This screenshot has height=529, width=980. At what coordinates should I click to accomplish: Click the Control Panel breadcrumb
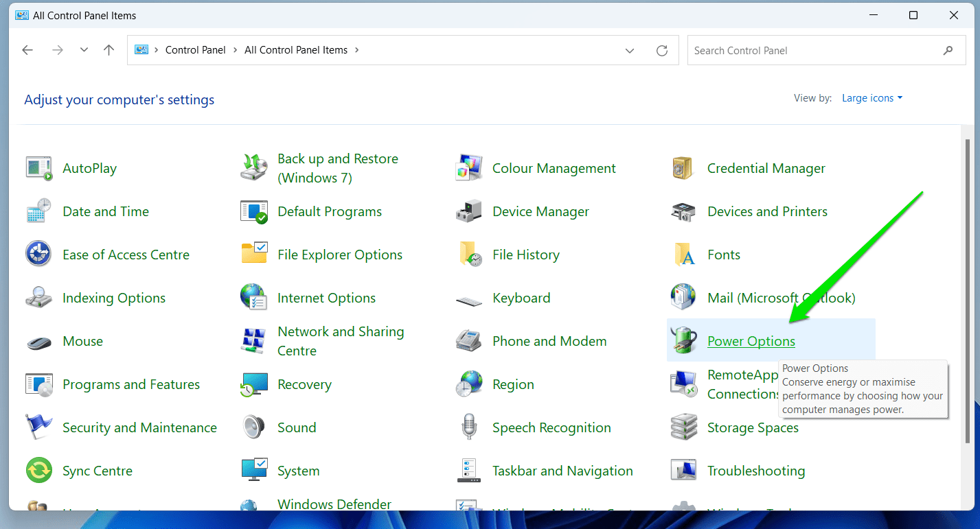click(x=195, y=50)
